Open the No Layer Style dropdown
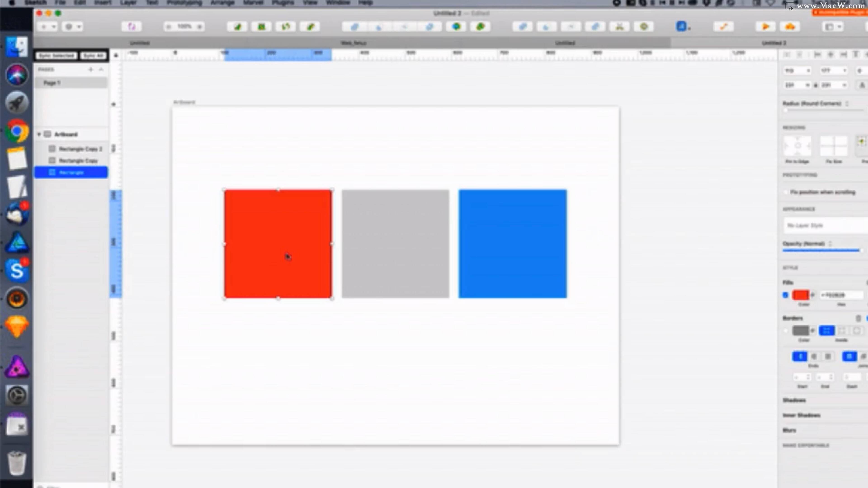 (826, 225)
